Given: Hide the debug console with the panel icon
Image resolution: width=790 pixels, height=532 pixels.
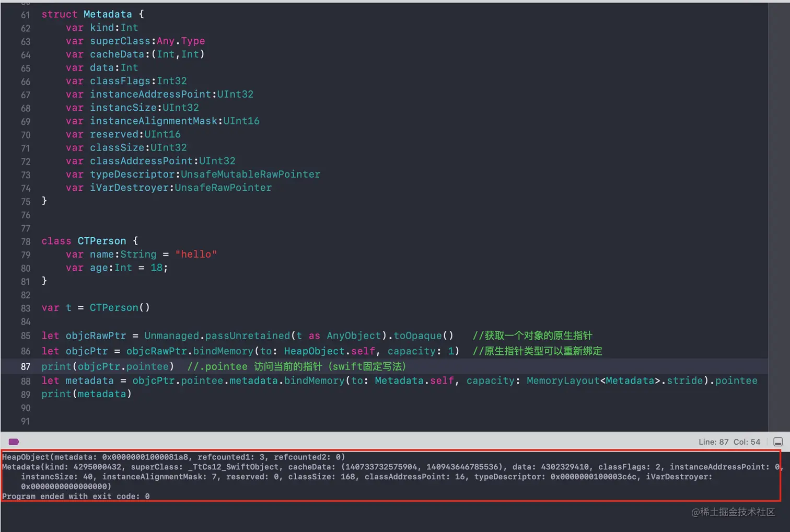Looking at the screenshot, I should pyautogui.click(x=778, y=442).
